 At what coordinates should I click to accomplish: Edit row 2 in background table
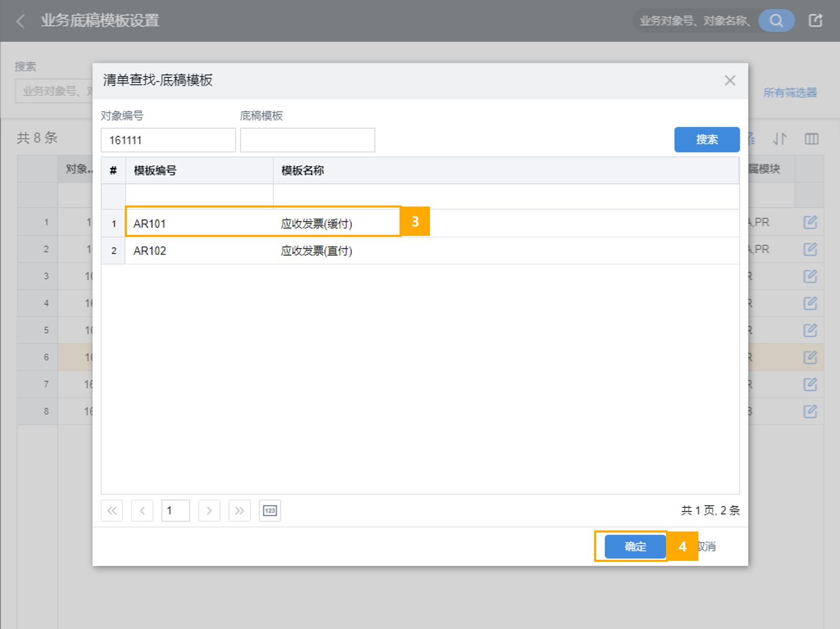810,249
